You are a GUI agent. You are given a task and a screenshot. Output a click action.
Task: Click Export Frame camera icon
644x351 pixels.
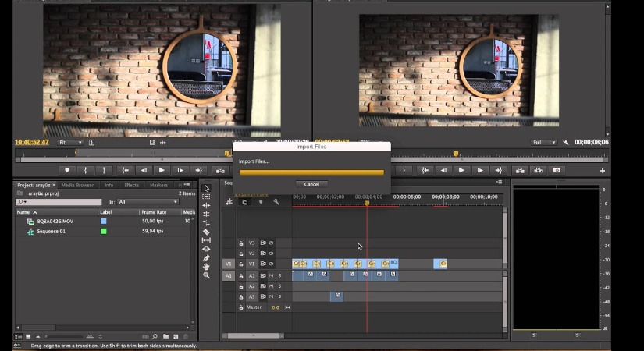coord(557,170)
